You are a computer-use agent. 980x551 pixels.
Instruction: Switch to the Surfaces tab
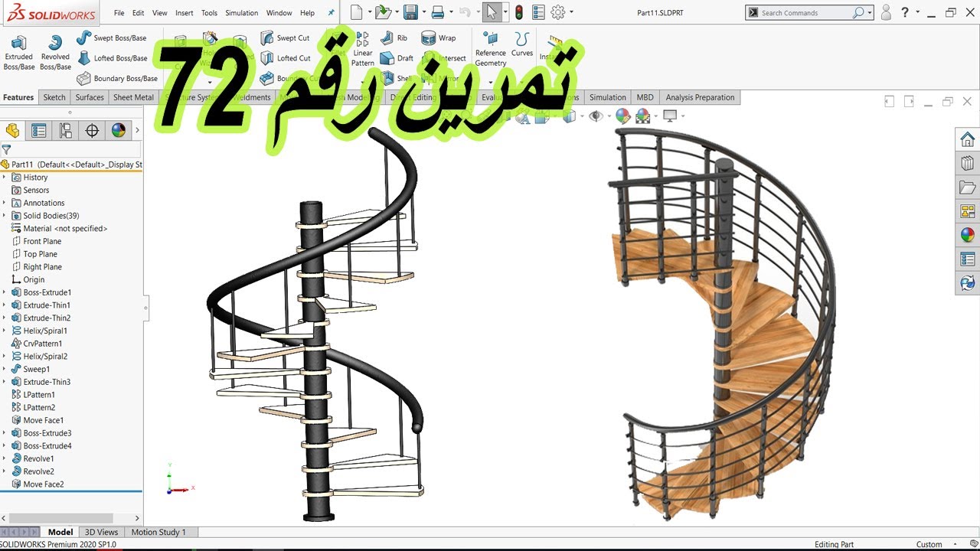pos(90,97)
